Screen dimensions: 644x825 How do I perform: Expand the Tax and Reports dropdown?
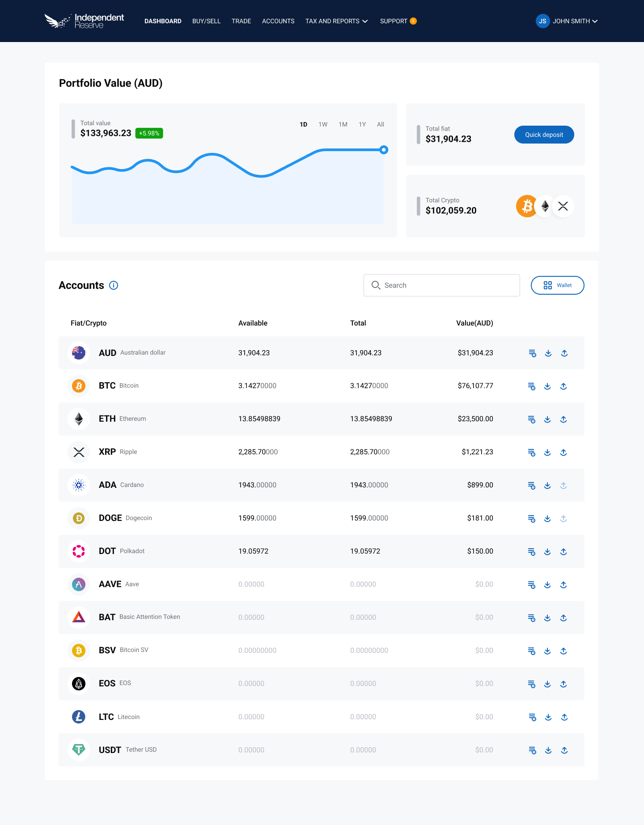pos(337,21)
